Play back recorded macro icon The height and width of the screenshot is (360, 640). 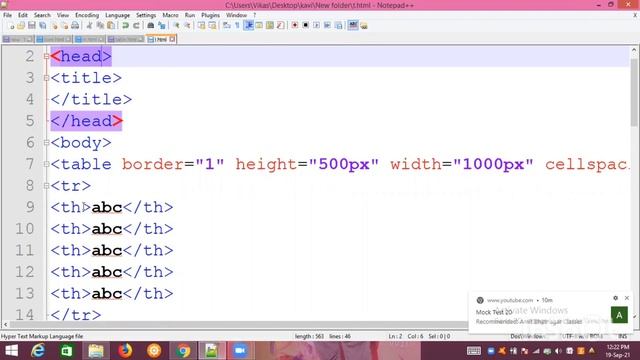[316, 25]
